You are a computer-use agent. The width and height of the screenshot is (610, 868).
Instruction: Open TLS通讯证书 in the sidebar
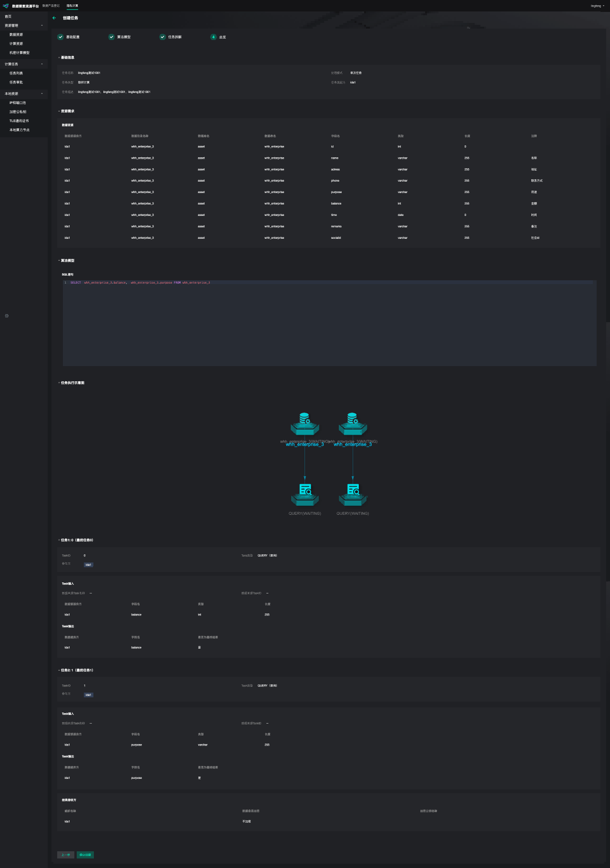point(19,121)
